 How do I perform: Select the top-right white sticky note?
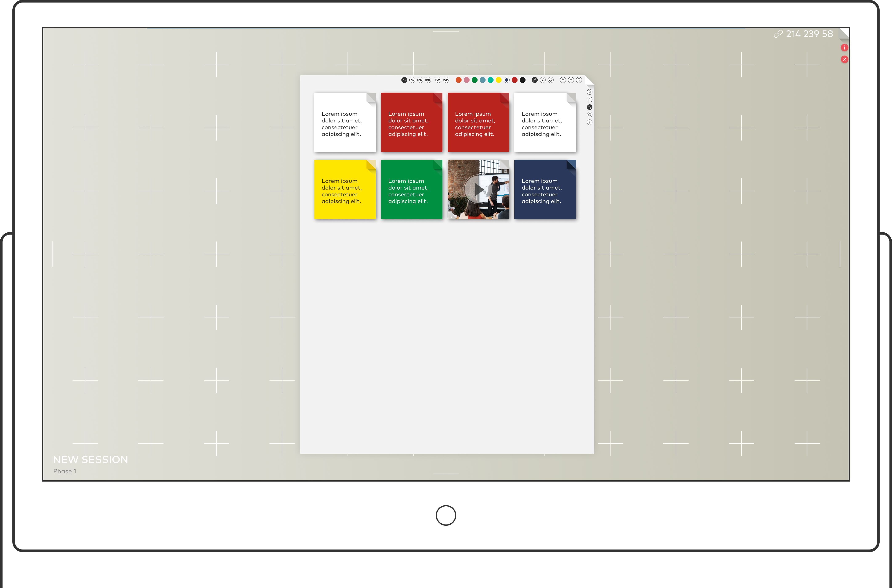(x=545, y=122)
